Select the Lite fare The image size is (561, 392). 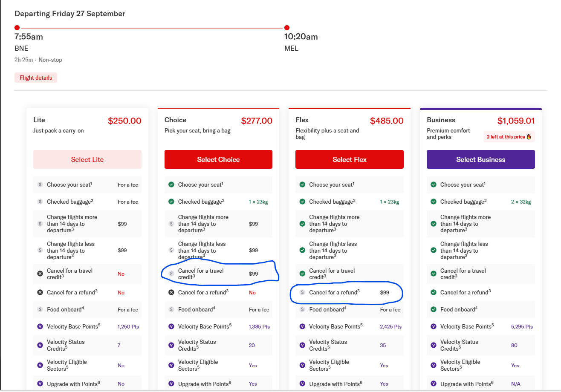pos(87,159)
